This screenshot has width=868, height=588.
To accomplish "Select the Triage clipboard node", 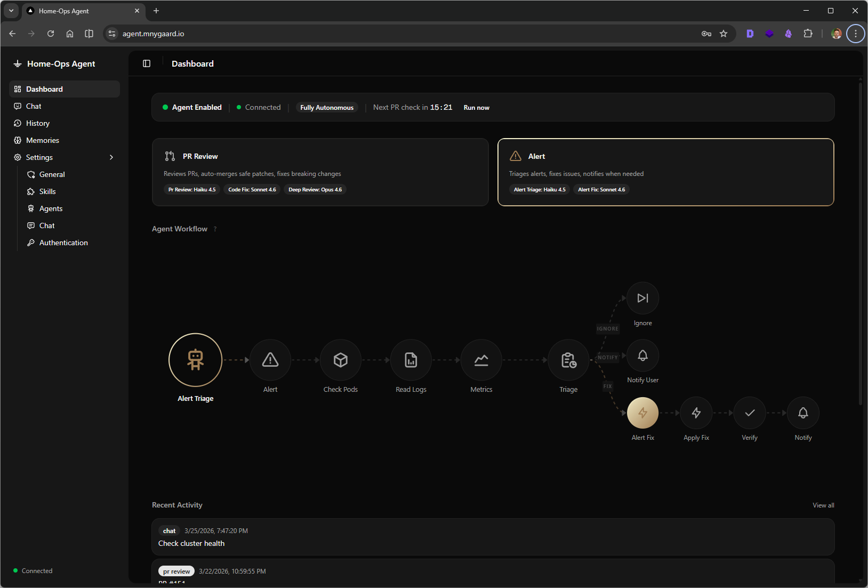I will (569, 360).
